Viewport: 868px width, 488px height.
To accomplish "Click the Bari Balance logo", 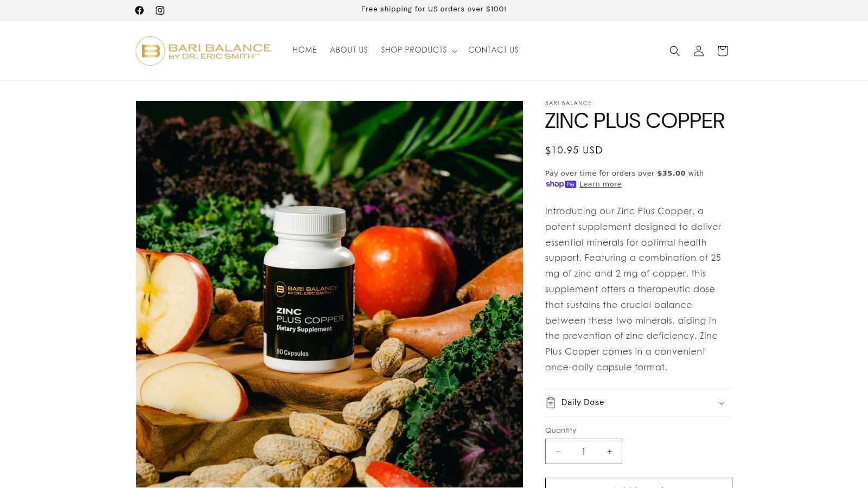I will tap(203, 51).
